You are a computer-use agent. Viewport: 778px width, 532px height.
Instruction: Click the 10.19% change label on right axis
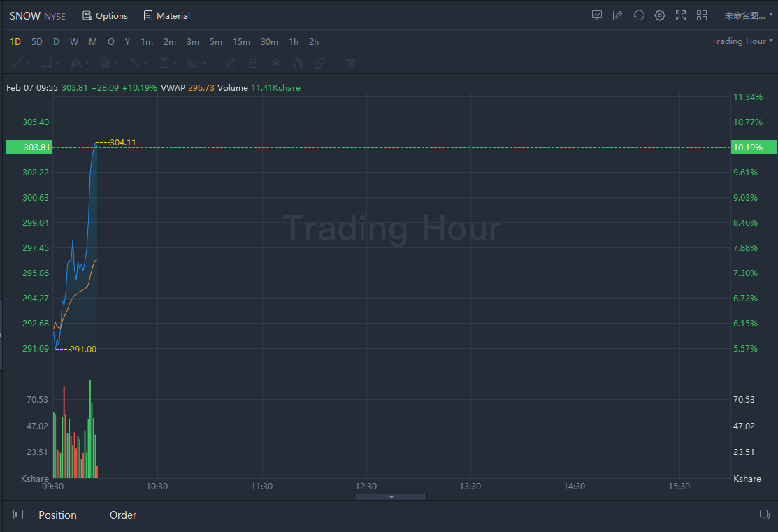click(x=754, y=147)
